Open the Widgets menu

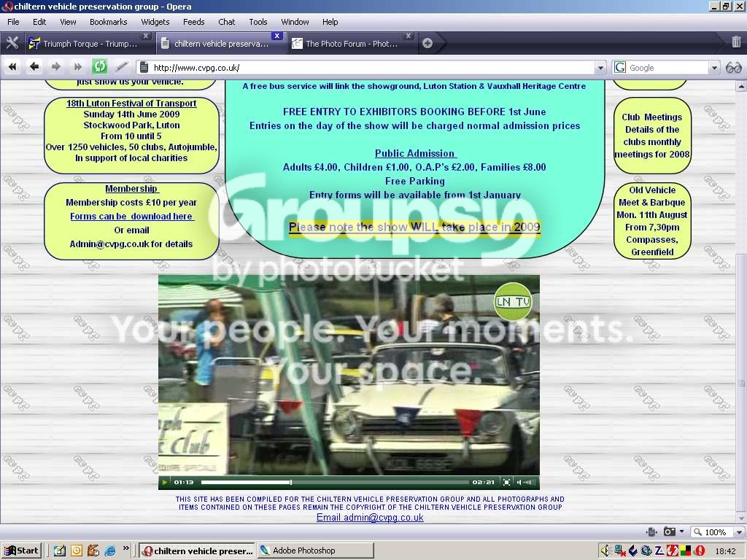[x=155, y=22]
